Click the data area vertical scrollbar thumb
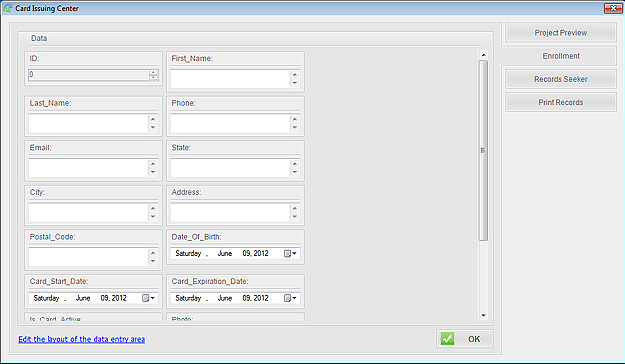Screen dimensions: 625x364 pyautogui.click(x=483, y=150)
